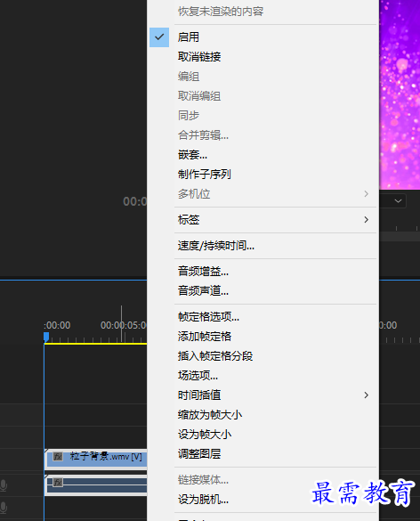The height and width of the screenshot is (521, 420).
Task: Open the 标签 submenu
Action: [262, 220]
